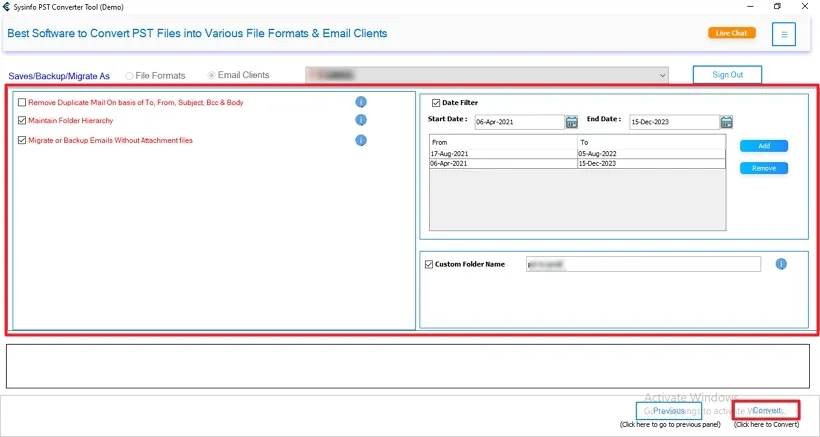Click info icon beside Maintain Folder Hierarchy

pyautogui.click(x=361, y=120)
